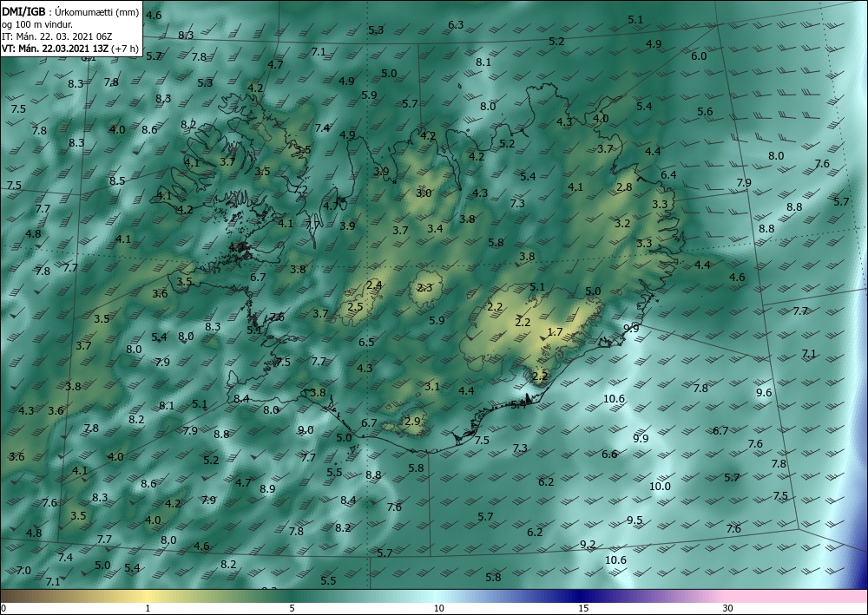This screenshot has height=615, width=868.
Task: Click the 6.5 value label
Action: pos(366,343)
